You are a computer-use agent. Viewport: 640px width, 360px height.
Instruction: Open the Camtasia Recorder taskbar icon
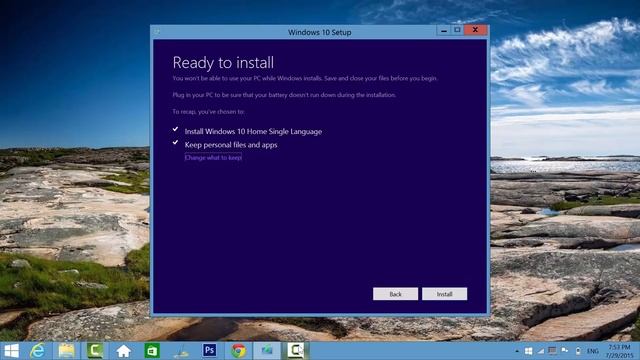tap(296, 351)
